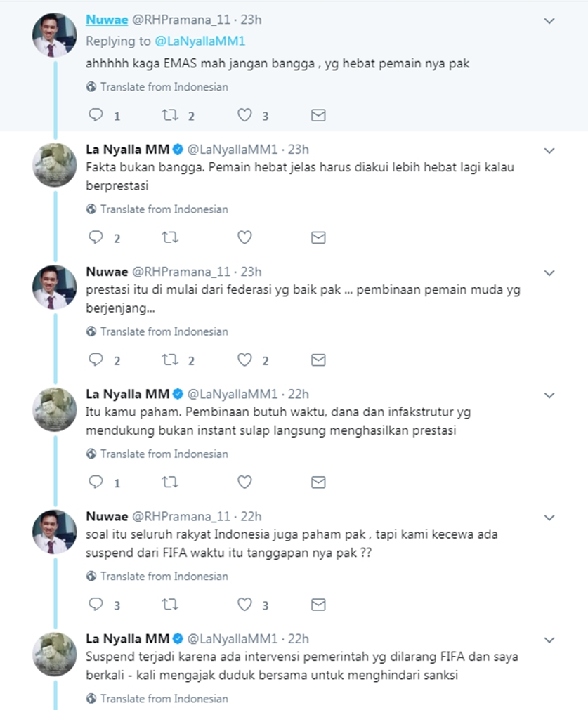Toggle retweet on Nuwae's federasi tweet
Image resolution: width=588 pixels, height=710 pixels.
pyautogui.click(x=171, y=360)
